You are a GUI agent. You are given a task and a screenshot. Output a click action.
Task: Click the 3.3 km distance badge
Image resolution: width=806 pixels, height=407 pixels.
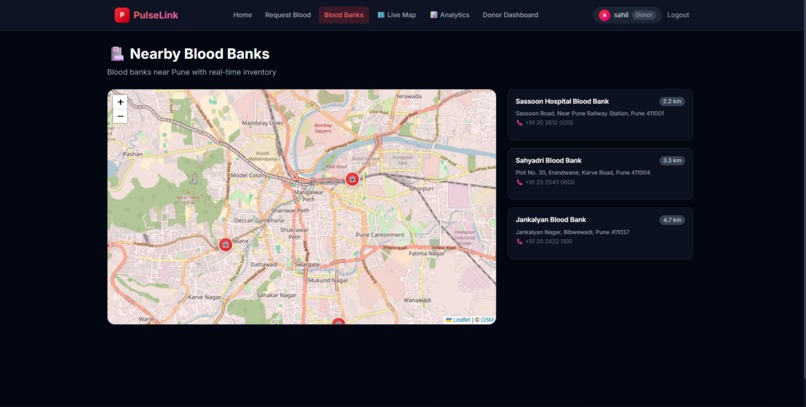(672, 161)
